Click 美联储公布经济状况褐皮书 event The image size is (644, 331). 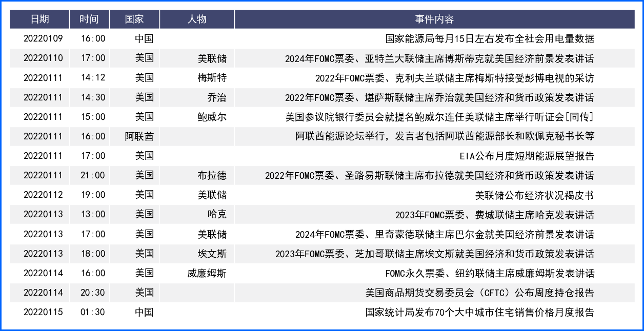click(x=535, y=195)
